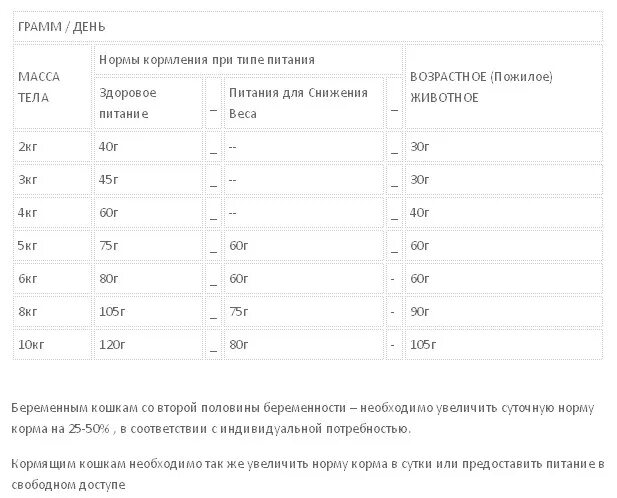This screenshot has width=617, height=498.
Task: Select the МАССА ТЕЛА column header
Action: 53,87
